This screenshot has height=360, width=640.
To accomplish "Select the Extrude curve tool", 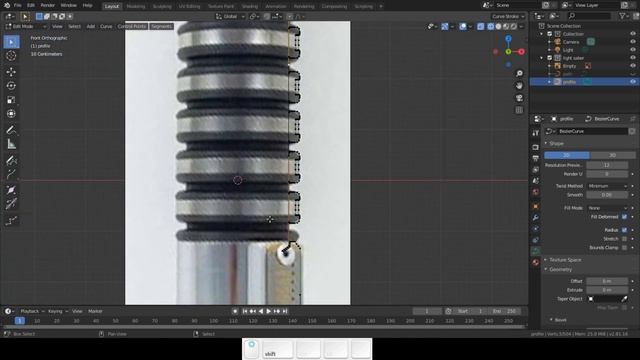I will (x=11, y=174).
